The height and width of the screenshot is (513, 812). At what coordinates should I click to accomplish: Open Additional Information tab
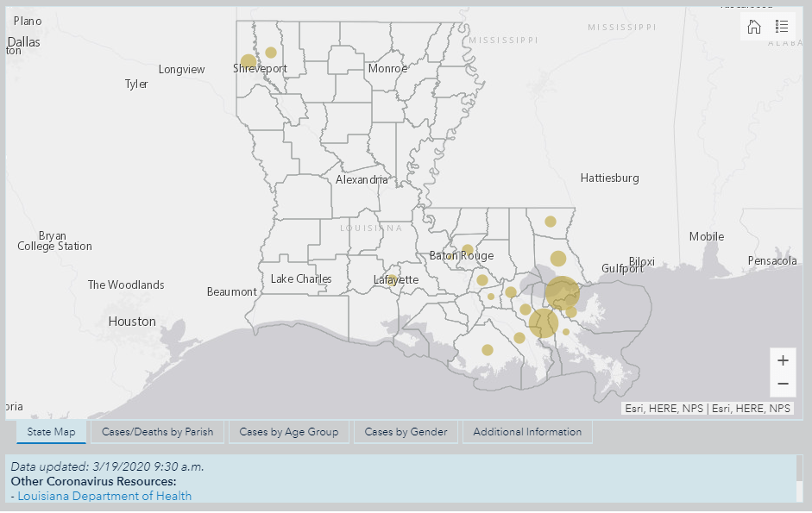tap(527, 432)
